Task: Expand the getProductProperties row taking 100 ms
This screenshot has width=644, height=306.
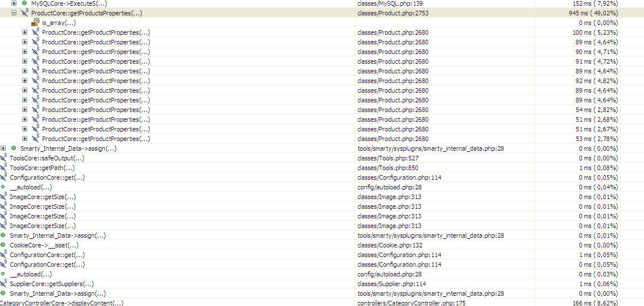Action: click(x=24, y=32)
